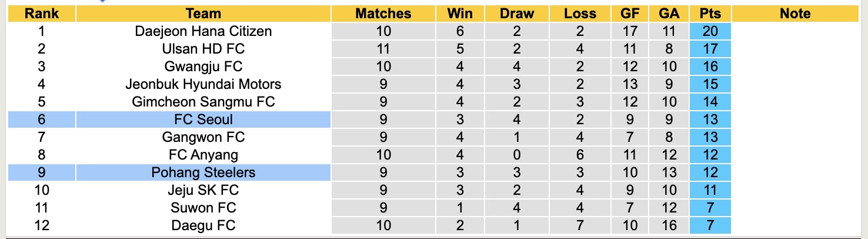
Task: Click Daejeon Hana Citizen's 20 points cell
Action: pyautogui.click(x=710, y=31)
